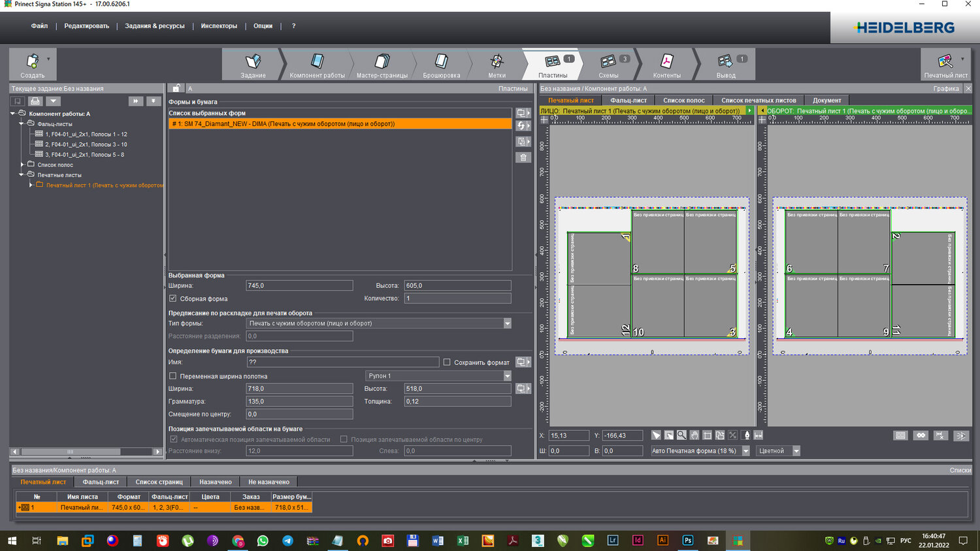Screen dimensions: 980x551
Task: Select the magnifier zoom tool
Action: tap(681, 435)
